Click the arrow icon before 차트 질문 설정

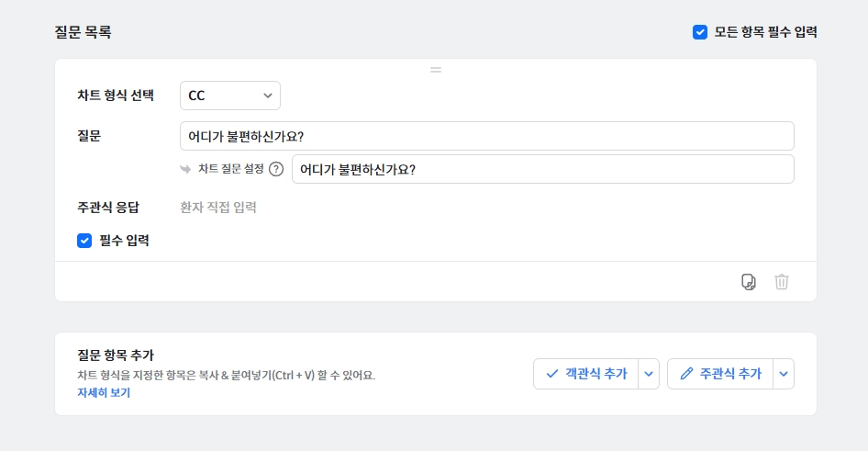point(186,169)
